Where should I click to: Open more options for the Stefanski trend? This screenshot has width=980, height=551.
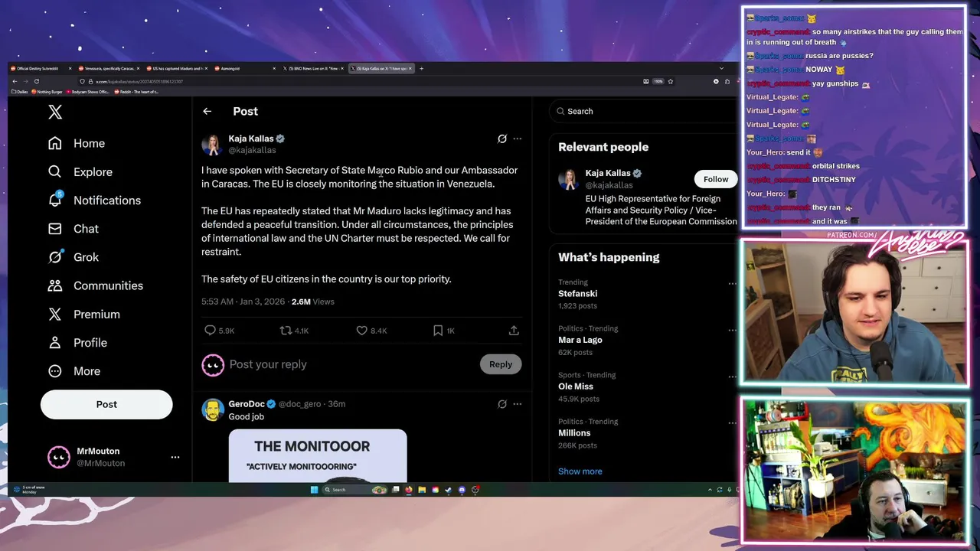click(732, 283)
